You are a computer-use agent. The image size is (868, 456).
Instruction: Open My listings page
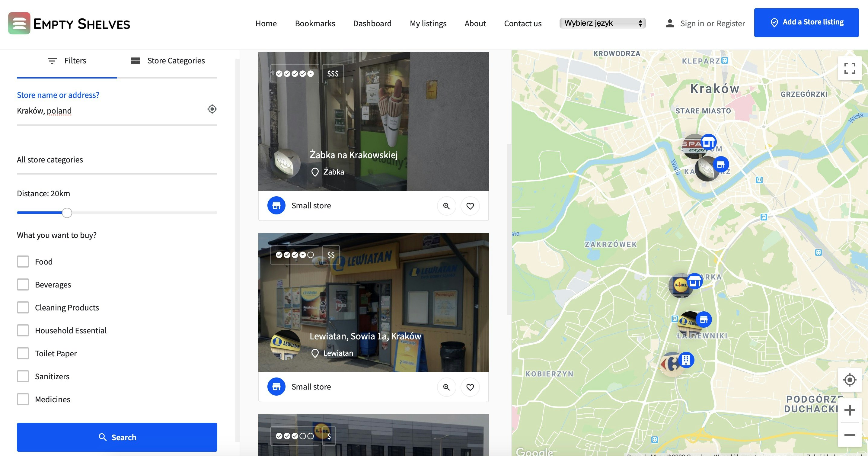pos(428,23)
